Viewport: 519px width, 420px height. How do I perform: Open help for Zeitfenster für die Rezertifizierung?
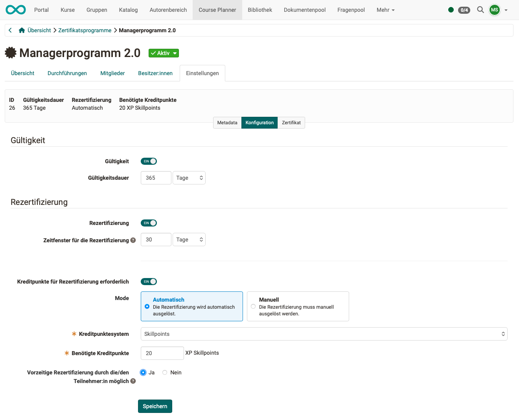pos(133,240)
